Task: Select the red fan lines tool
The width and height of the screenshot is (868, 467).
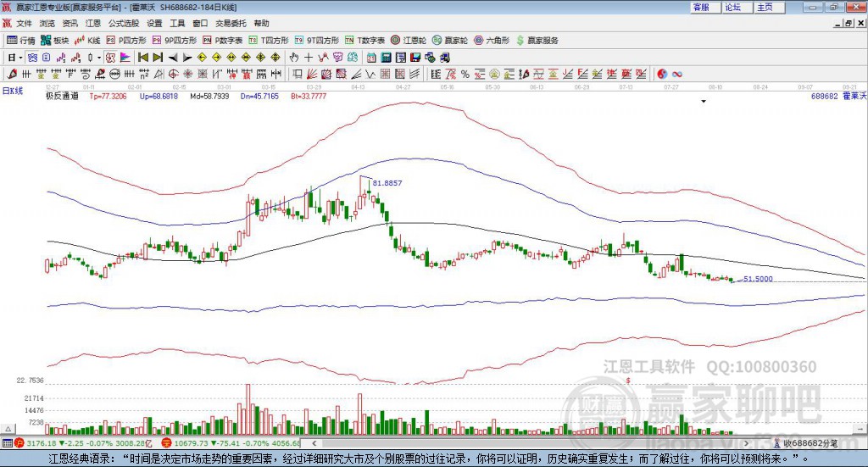Action: click(x=312, y=74)
